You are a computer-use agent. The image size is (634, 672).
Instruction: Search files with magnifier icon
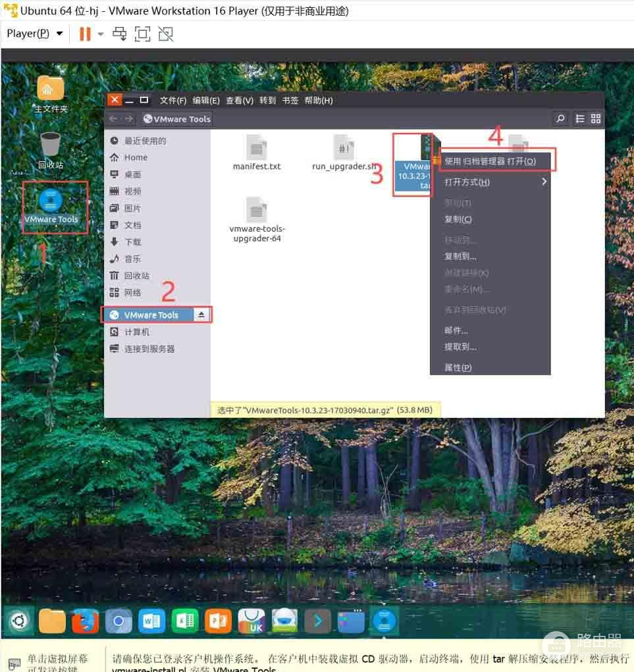(x=560, y=118)
